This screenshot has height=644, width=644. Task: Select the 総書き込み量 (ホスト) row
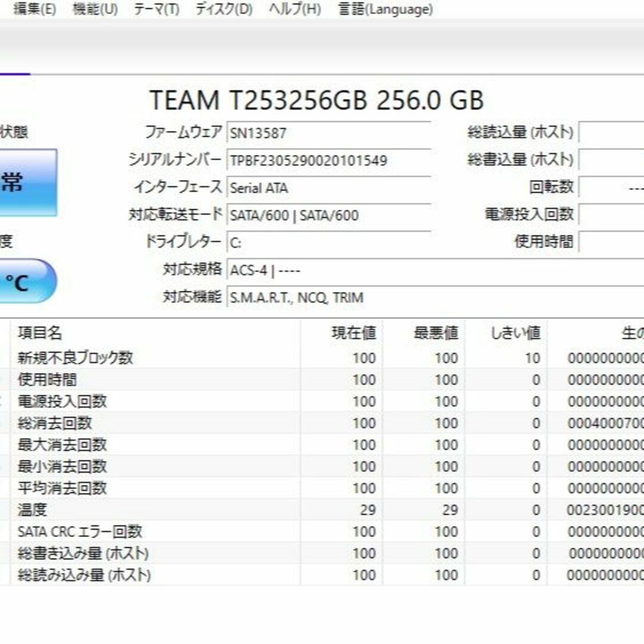click(322, 553)
